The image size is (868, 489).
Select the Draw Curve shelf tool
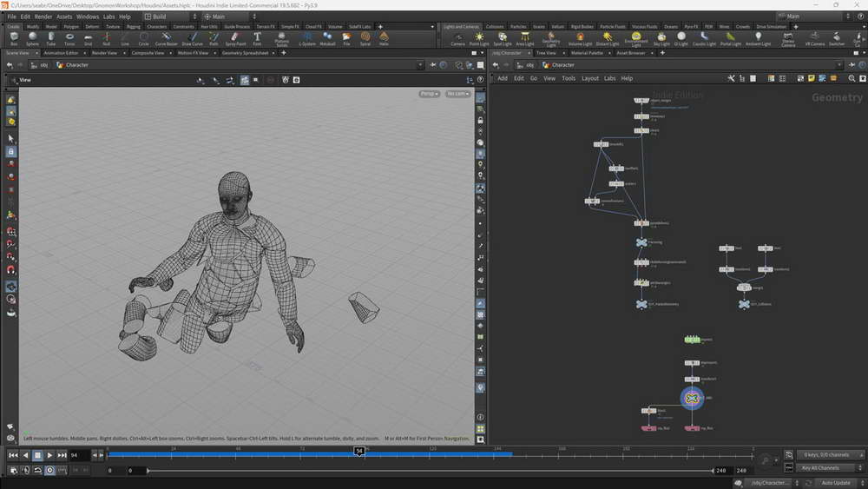coord(192,39)
